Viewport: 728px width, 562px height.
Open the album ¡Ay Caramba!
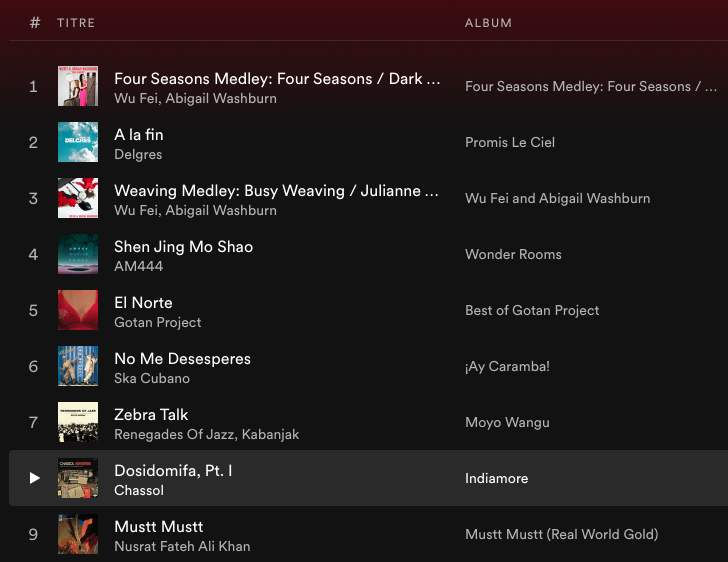click(507, 366)
